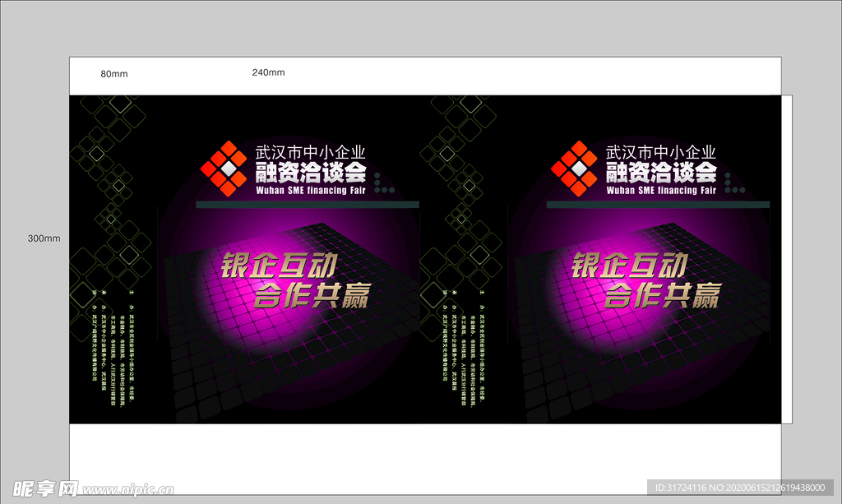Select the 融资洽谈会 title in the right design
Image resolution: width=842 pixels, height=504 pixels.
662,173
